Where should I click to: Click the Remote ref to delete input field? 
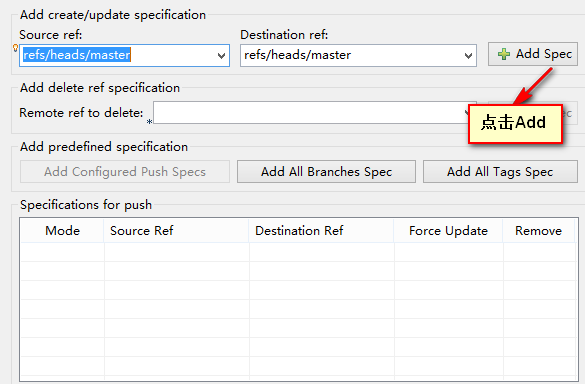310,112
